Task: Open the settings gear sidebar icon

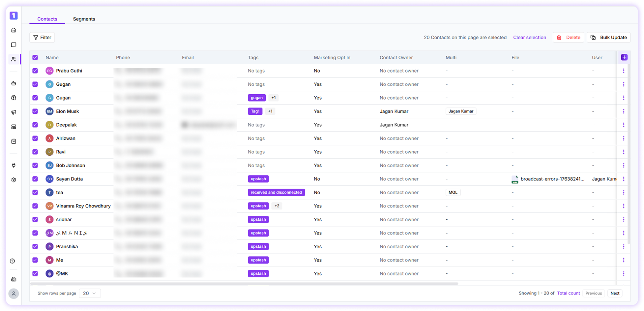Action: click(x=14, y=180)
